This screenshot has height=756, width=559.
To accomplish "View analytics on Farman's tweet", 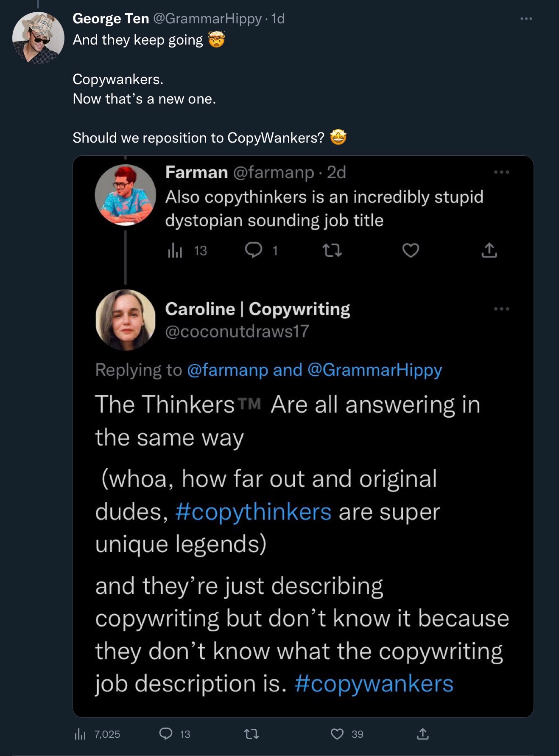I will pyautogui.click(x=175, y=251).
